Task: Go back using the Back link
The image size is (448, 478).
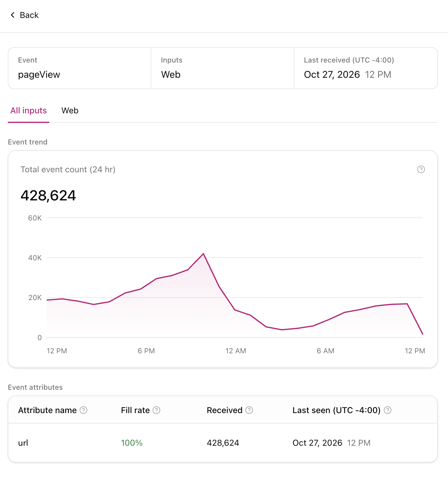Action: [25, 15]
